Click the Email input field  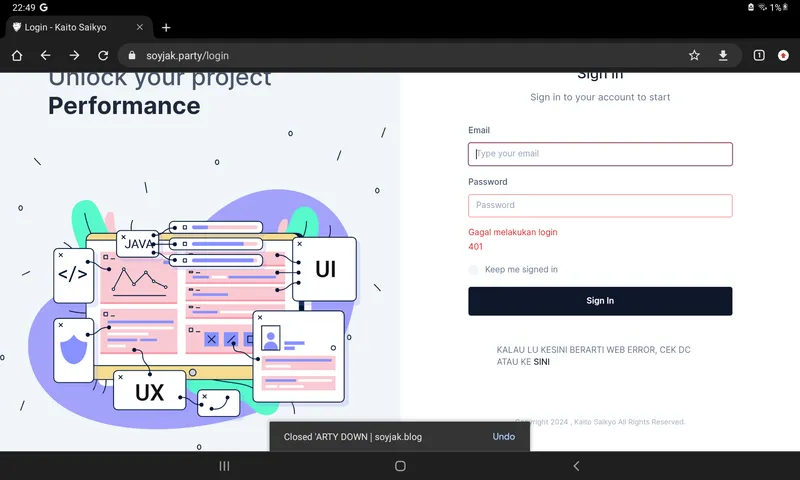point(600,154)
